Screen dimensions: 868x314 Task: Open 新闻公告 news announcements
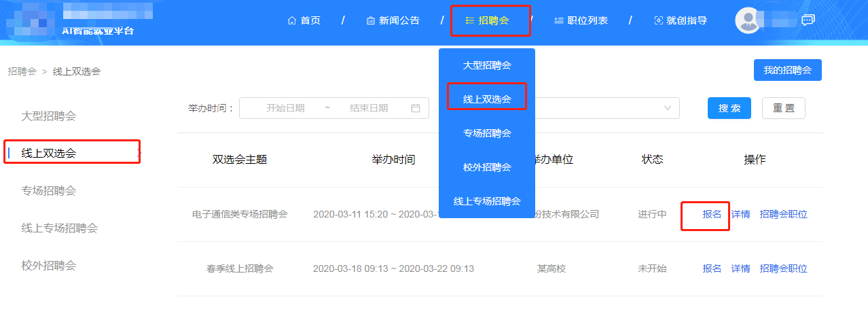point(393,20)
